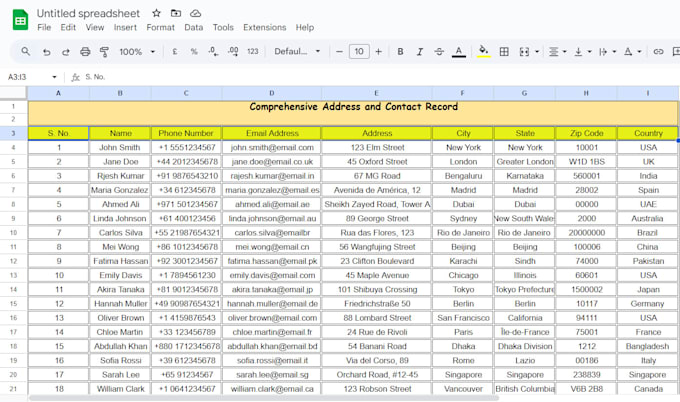Image resolution: width=680 pixels, height=402 pixels.
Task: Open the Data menu
Action: [x=193, y=27]
